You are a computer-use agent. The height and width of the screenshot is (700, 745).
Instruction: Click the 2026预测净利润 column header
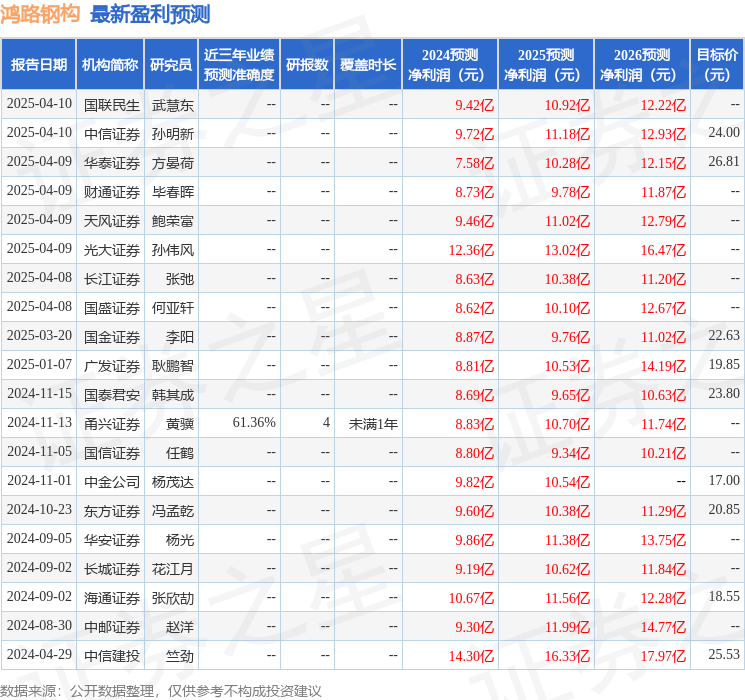642,65
